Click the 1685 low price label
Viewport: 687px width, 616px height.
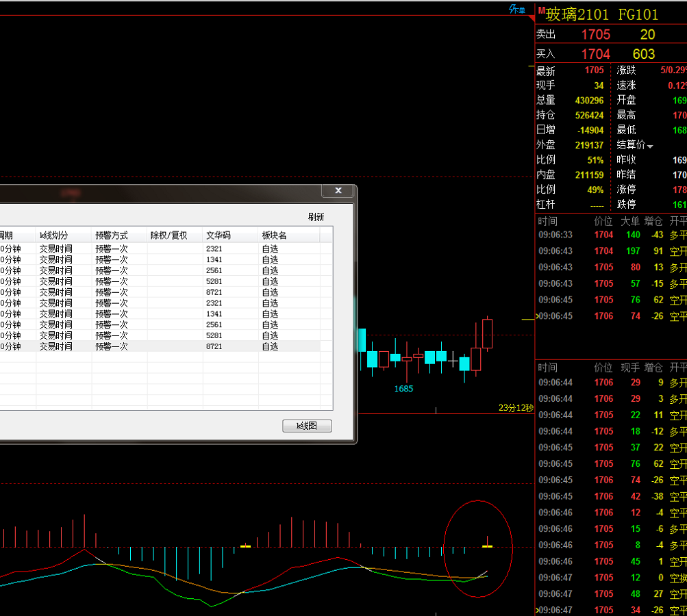(x=403, y=389)
